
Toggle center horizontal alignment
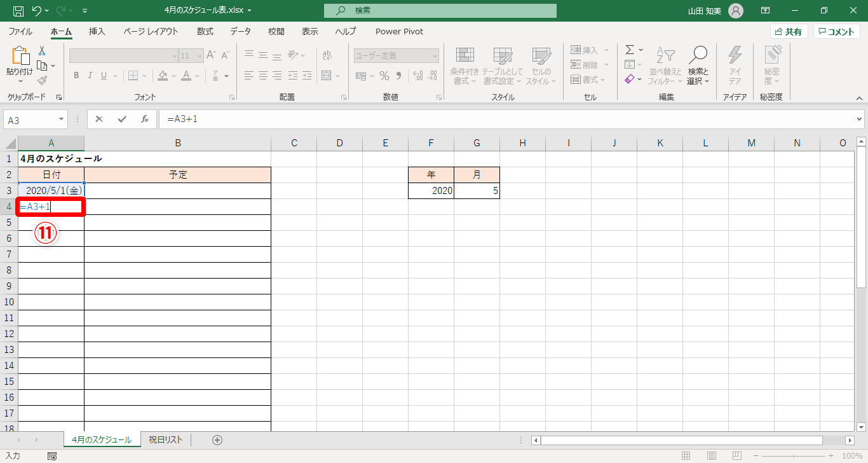(263, 76)
